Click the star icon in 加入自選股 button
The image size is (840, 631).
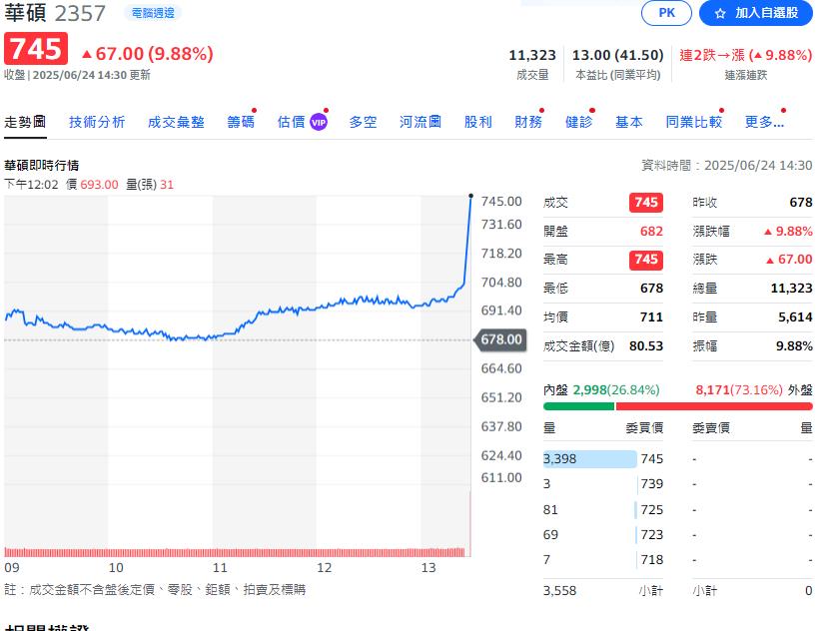point(720,13)
